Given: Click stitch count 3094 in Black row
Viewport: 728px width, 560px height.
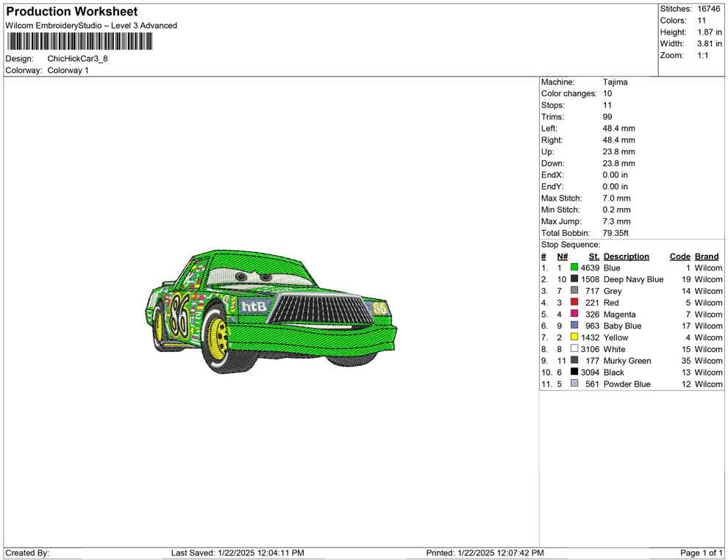Looking at the screenshot, I should tap(590, 372).
